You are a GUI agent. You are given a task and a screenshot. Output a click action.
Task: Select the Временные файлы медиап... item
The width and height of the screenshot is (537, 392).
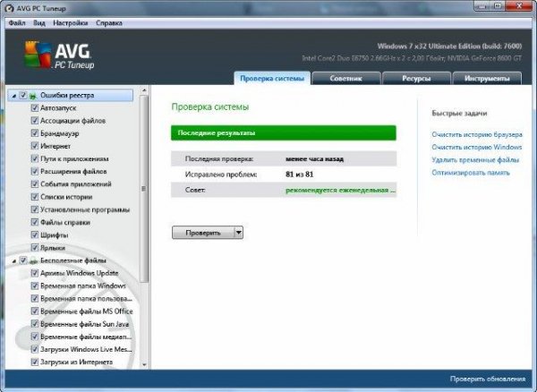pos(86,337)
